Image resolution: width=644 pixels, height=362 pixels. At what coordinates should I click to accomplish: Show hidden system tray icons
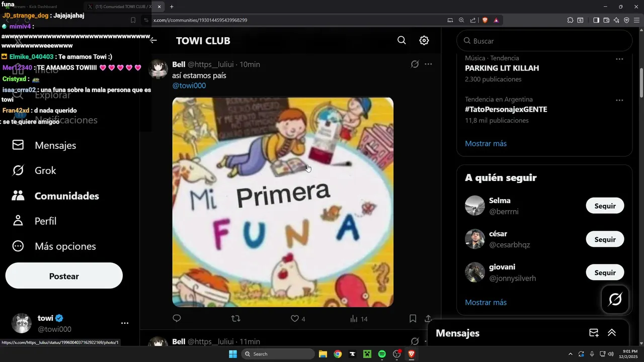click(570, 354)
